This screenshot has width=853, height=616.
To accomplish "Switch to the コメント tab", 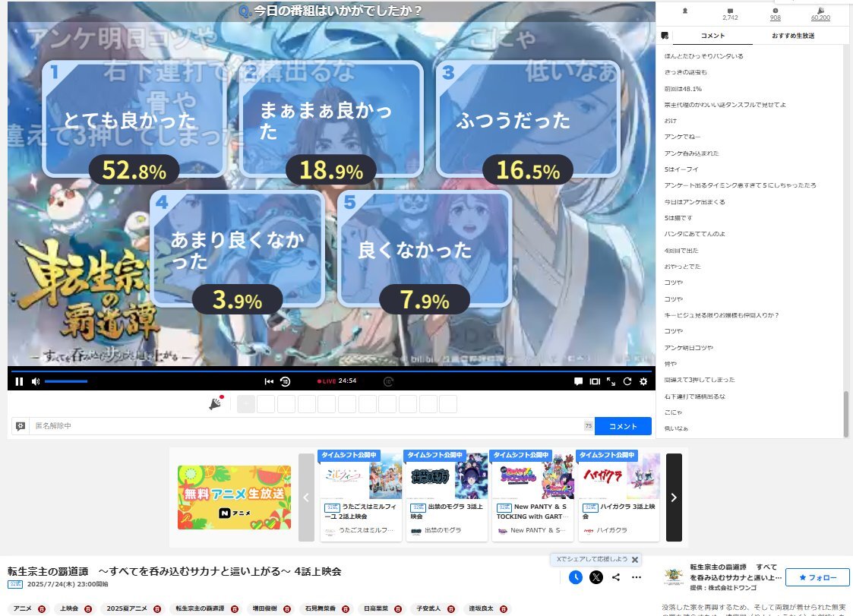I will point(712,36).
